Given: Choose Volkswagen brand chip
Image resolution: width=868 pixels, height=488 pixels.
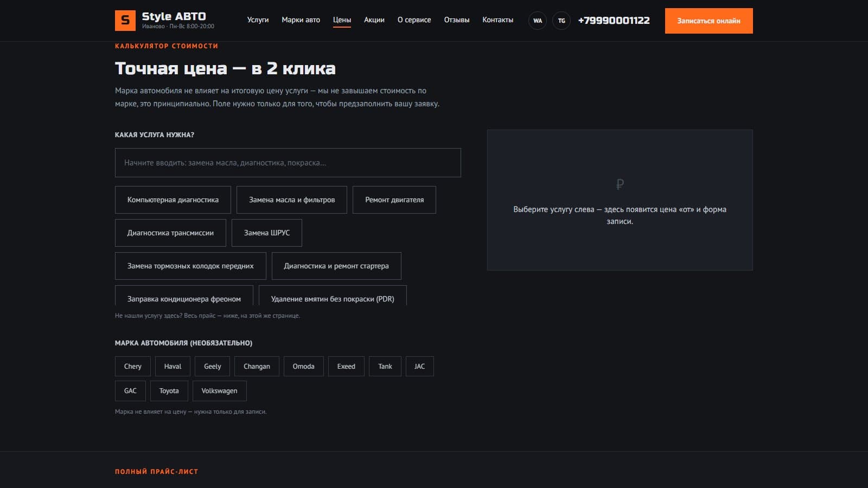Looking at the screenshot, I should [219, 391].
